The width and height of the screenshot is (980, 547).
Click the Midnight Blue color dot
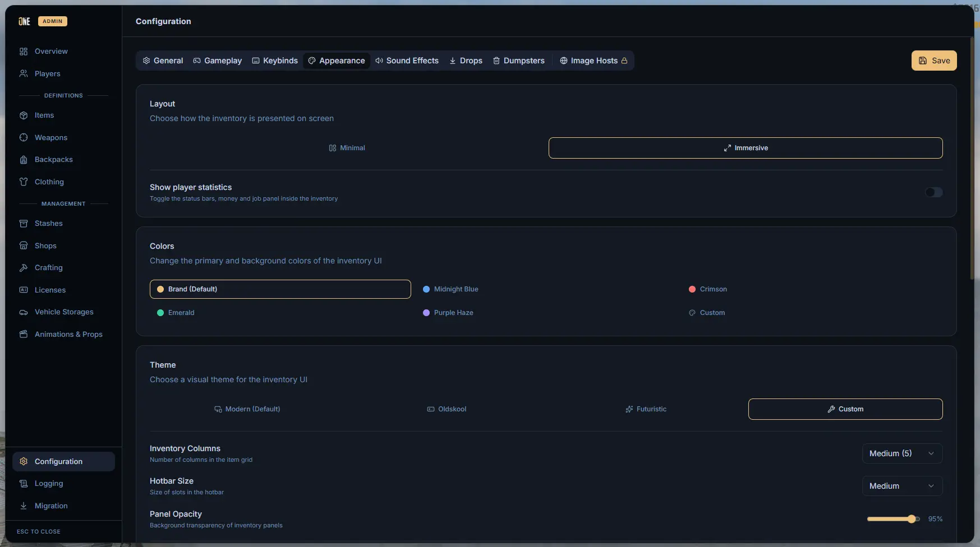click(x=426, y=289)
